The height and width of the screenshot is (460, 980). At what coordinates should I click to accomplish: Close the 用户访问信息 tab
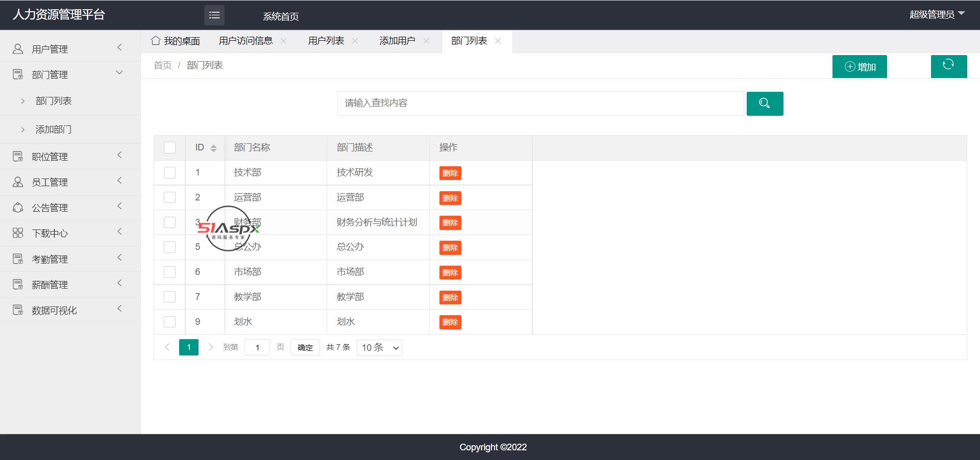pos(284,41)
